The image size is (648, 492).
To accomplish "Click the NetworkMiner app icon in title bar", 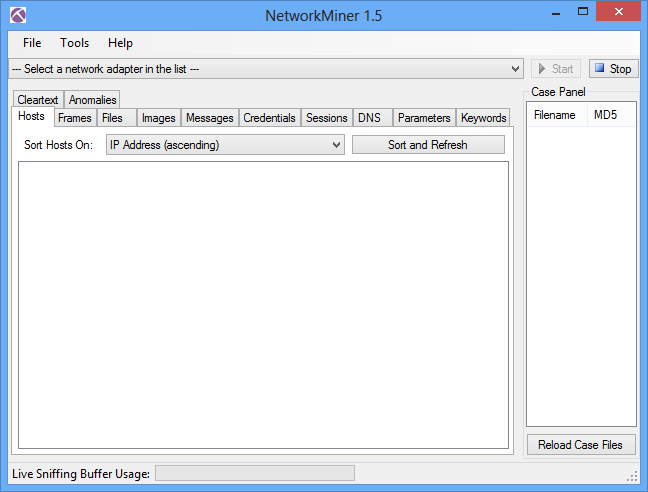I will (x=17, y=15).
